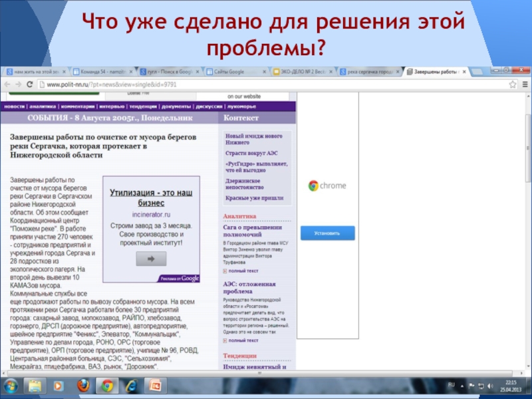
Task: Open Windows Explorer folder in taskbar
Action: [34, 386]
